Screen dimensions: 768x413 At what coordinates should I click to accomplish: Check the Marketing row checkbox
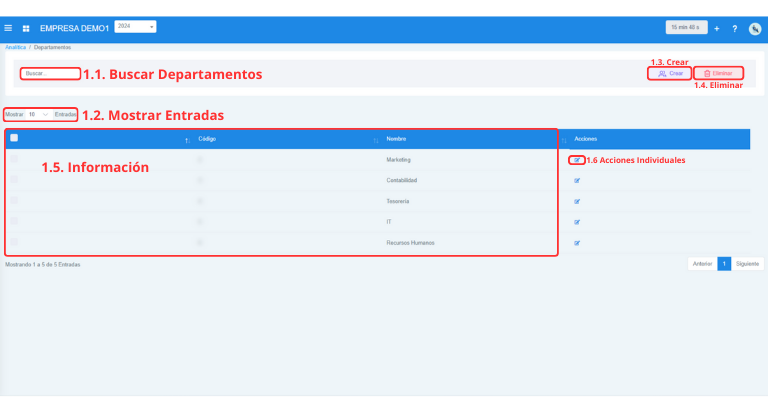pos(14,160)
